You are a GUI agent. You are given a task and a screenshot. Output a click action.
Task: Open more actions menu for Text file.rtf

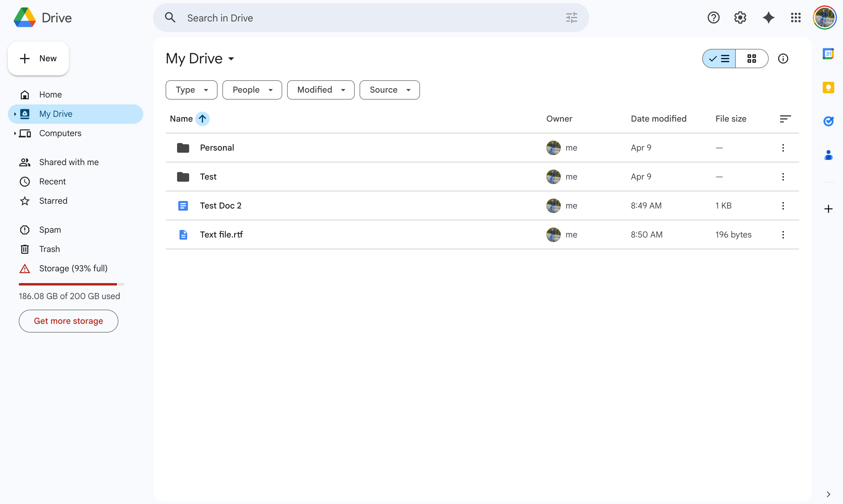[783, 234]
